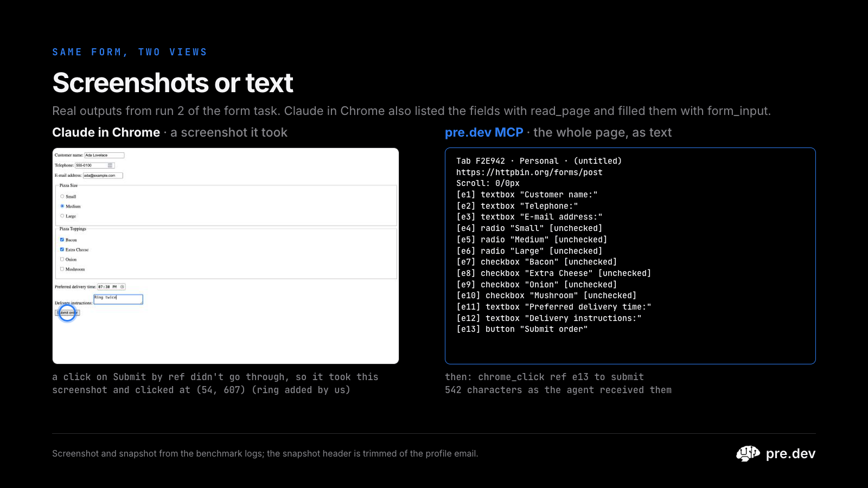The height and width of the screenshot is (488, 868).
Task: Select the line '[e3] textbox "E-mail address:"'
Action: (529, 217)
